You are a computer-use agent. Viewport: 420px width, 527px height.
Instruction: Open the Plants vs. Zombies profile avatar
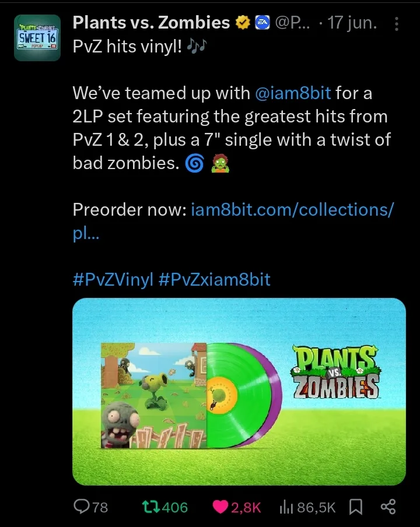37,38
